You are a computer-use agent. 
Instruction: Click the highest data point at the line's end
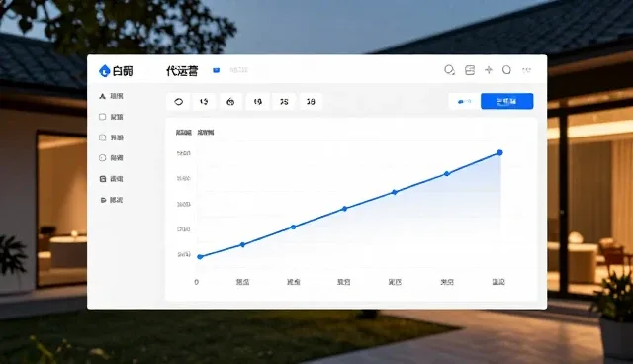click(x=499, y=152)
